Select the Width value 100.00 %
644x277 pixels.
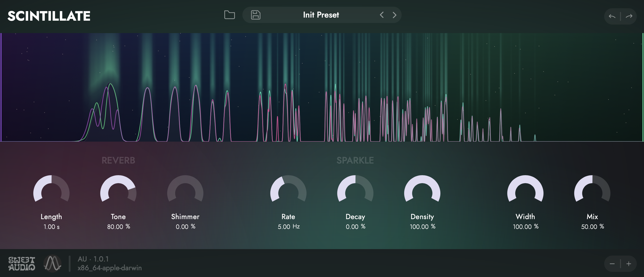526,227
